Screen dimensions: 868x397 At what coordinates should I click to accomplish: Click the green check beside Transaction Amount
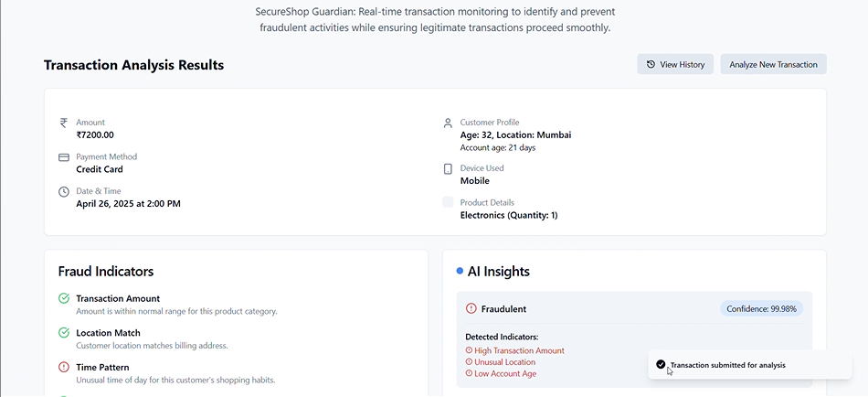click(x=64, y=298)
